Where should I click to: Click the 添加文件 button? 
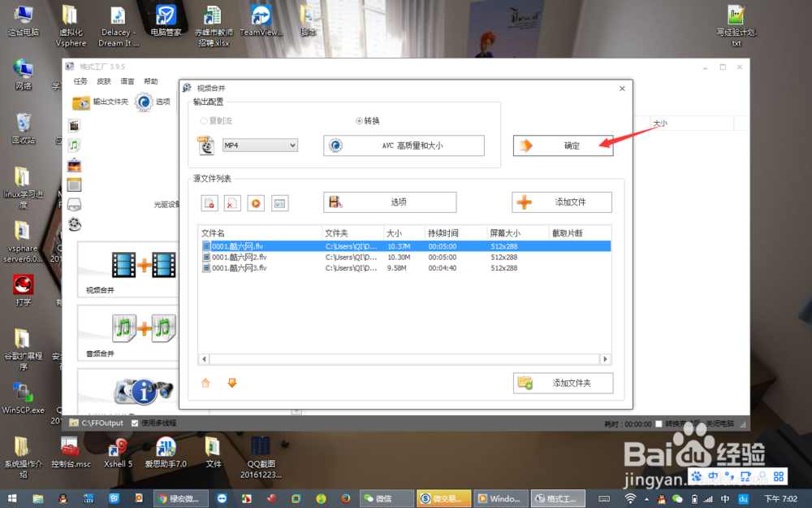[562, 202]
